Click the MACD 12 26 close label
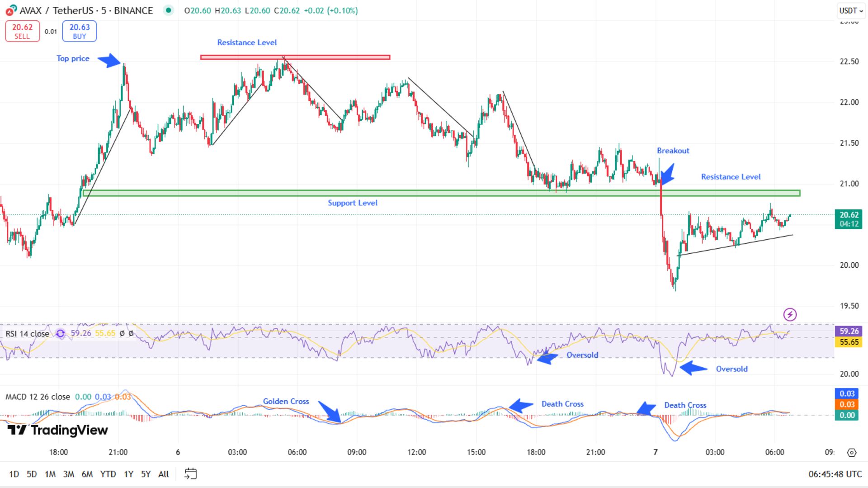 pyautogui.click(x=38, y=397)
